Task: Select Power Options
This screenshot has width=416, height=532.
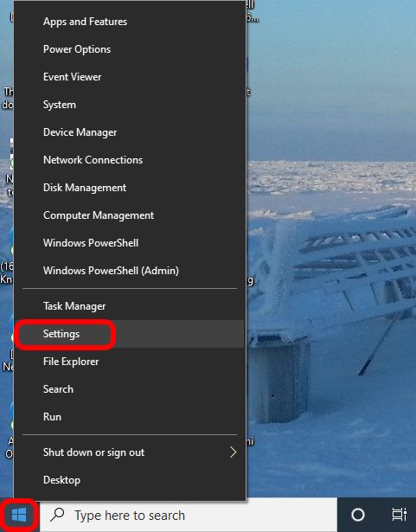Action: pos(130,49)
